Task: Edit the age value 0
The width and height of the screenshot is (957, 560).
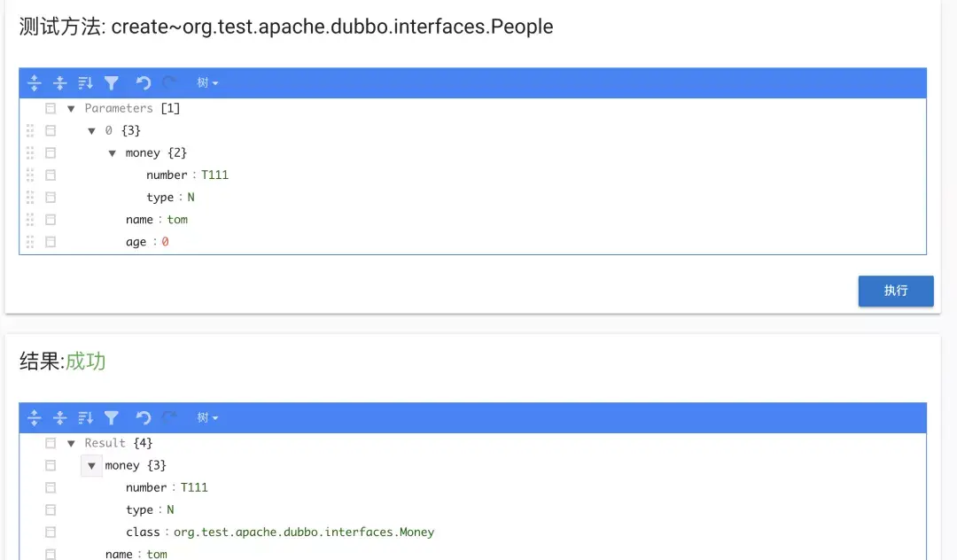Action: point(165,242)
